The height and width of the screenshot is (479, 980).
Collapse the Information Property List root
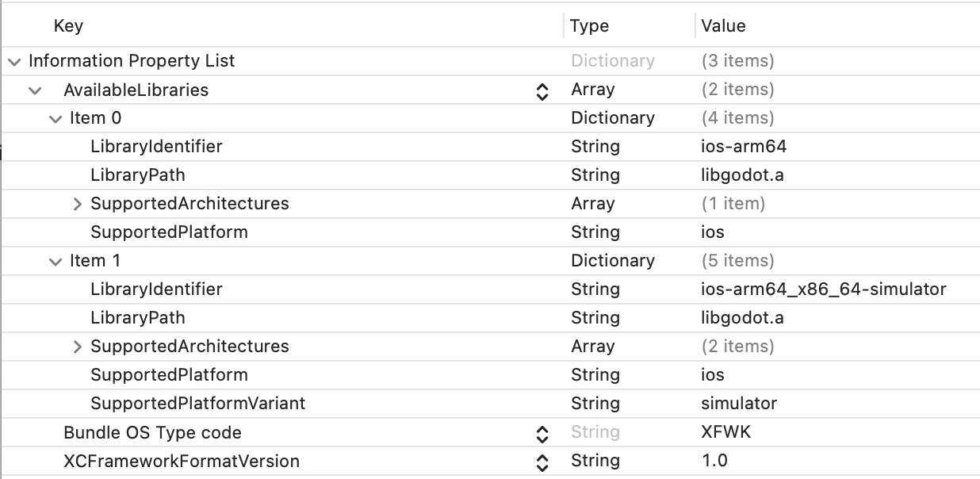[x=16, y=61]
